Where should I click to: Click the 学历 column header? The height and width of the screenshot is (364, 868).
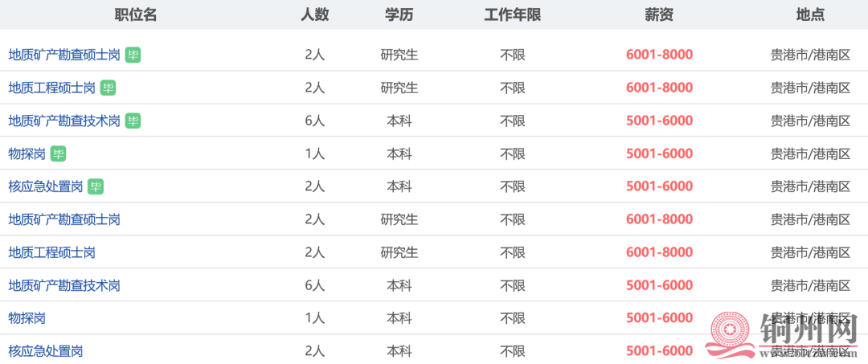(399, 15)
